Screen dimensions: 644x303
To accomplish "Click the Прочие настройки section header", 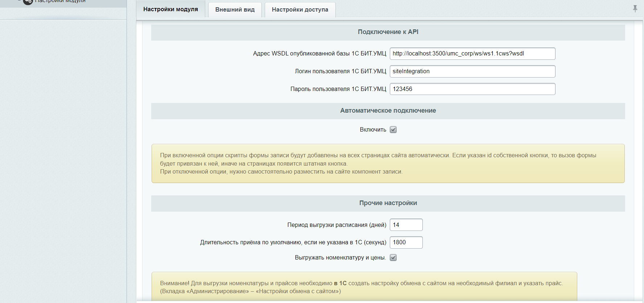I will click(388, 203).
